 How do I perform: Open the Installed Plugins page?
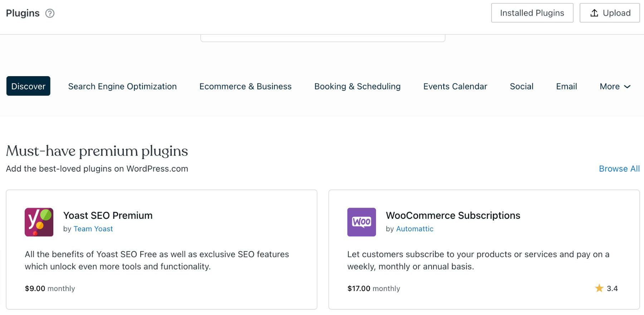click(x=532, y=13)
